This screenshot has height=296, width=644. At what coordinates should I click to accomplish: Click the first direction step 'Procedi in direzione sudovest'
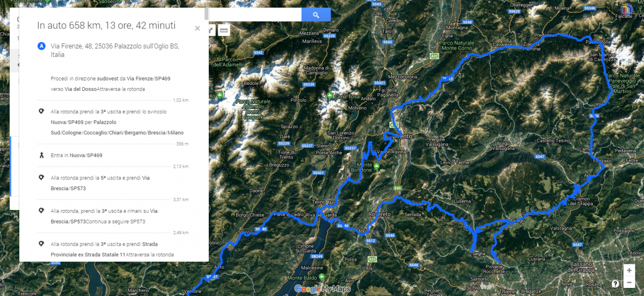click(x=113, y=83)
